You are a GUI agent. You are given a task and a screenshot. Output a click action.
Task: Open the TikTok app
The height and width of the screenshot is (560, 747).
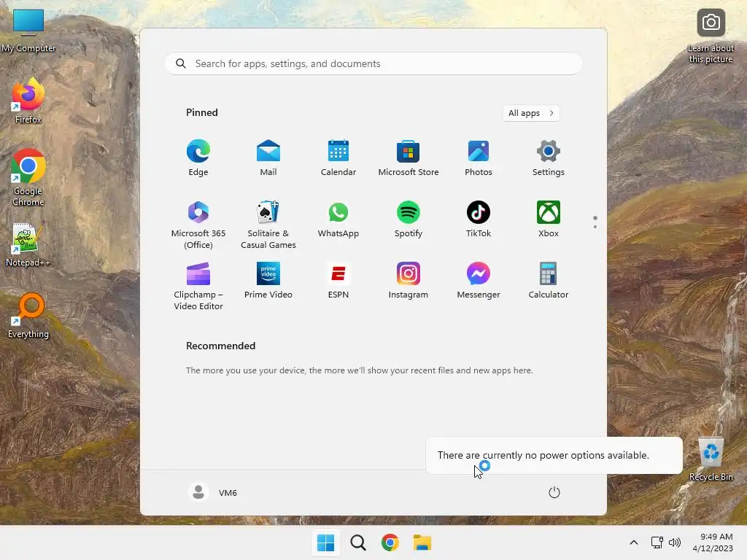[479, 219]
